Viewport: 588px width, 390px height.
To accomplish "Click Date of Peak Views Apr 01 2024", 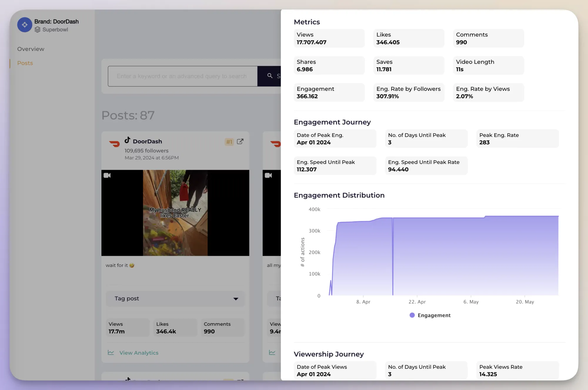I will click(335, 370).
